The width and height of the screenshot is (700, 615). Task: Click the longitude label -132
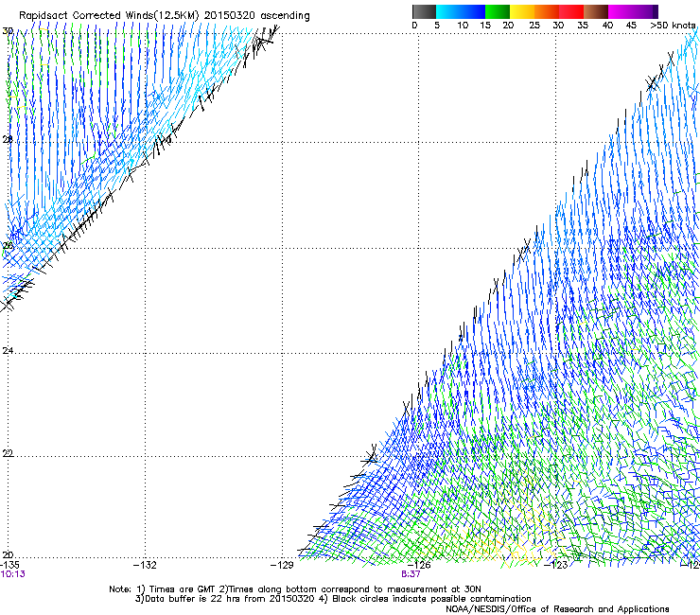click(145, 565)
